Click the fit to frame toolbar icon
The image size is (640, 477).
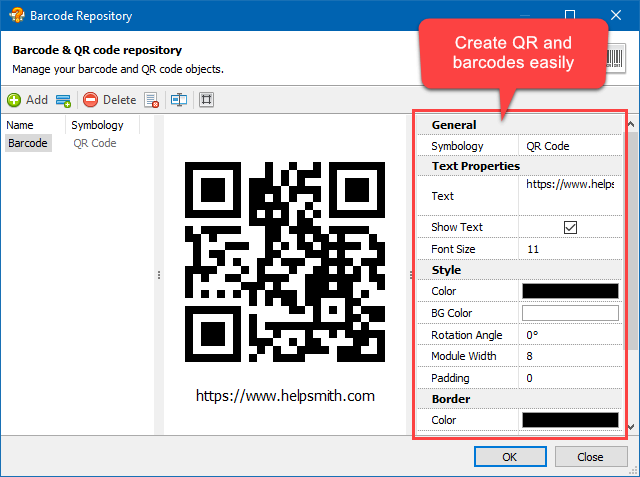(x=207, y=100)
